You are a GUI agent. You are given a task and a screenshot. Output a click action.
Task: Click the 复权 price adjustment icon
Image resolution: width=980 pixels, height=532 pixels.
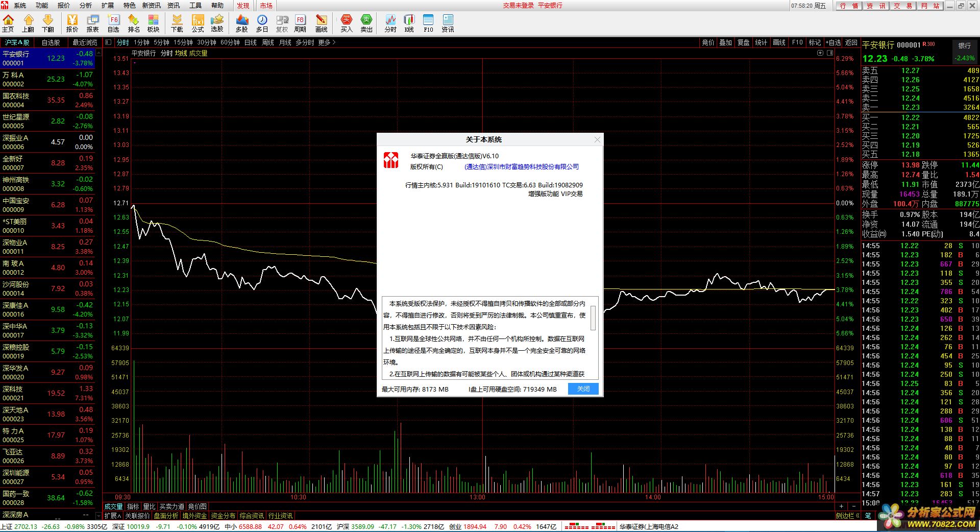(282, 23)
